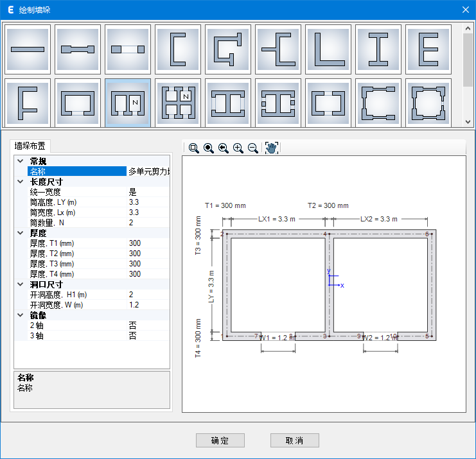
Task: Pick the E-shaped wall section template
Action: point(428,49)
